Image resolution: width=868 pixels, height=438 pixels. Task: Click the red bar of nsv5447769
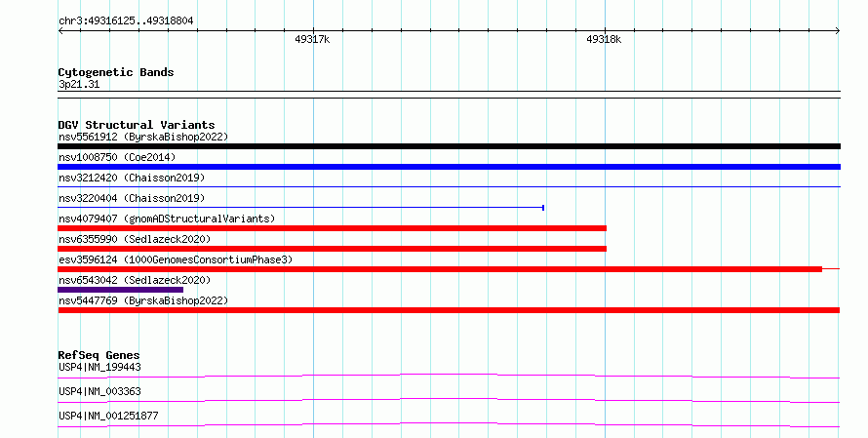[x=449, y=310]
